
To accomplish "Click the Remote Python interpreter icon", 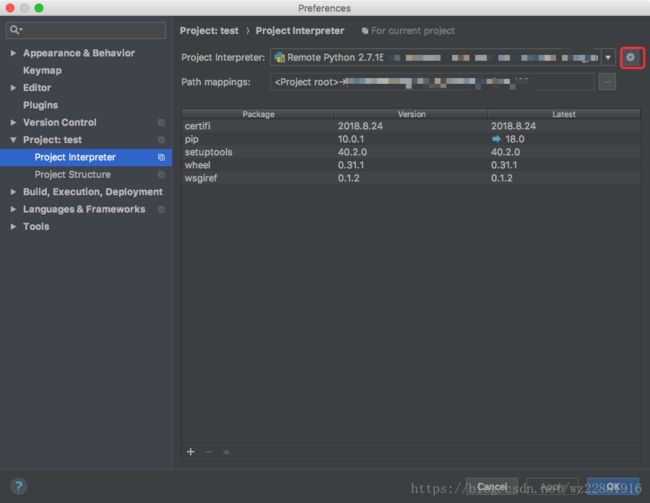I will point(280,58).
